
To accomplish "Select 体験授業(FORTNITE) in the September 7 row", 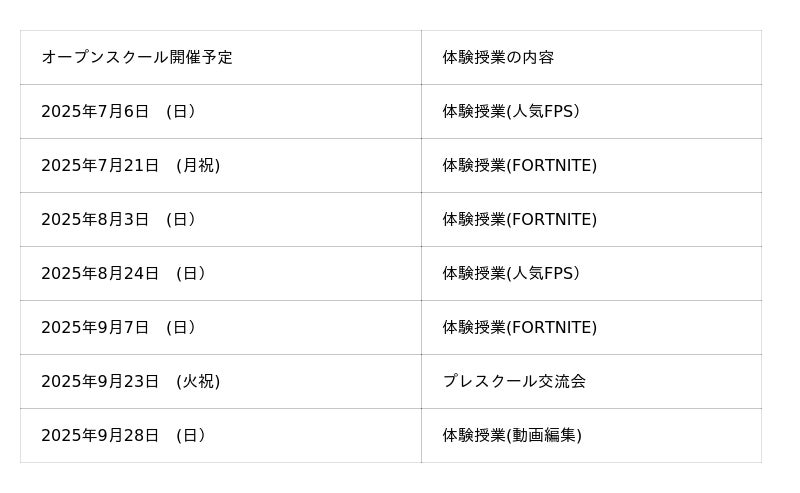I will point(520,327).
